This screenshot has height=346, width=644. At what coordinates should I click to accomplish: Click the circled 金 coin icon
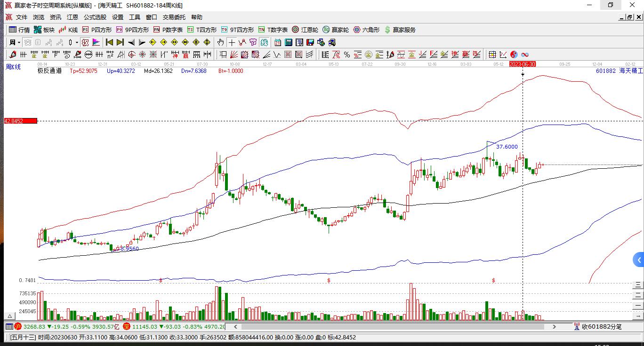click(x=369, y=55)
